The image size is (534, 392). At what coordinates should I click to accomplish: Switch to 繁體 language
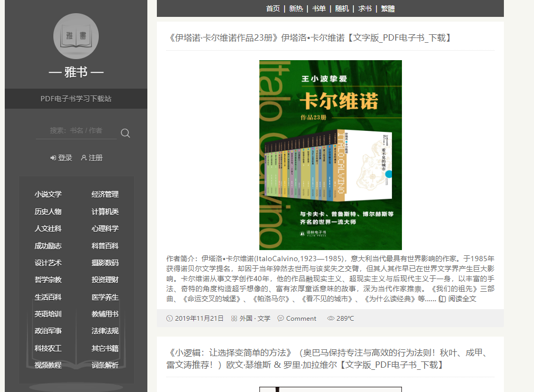388,8
